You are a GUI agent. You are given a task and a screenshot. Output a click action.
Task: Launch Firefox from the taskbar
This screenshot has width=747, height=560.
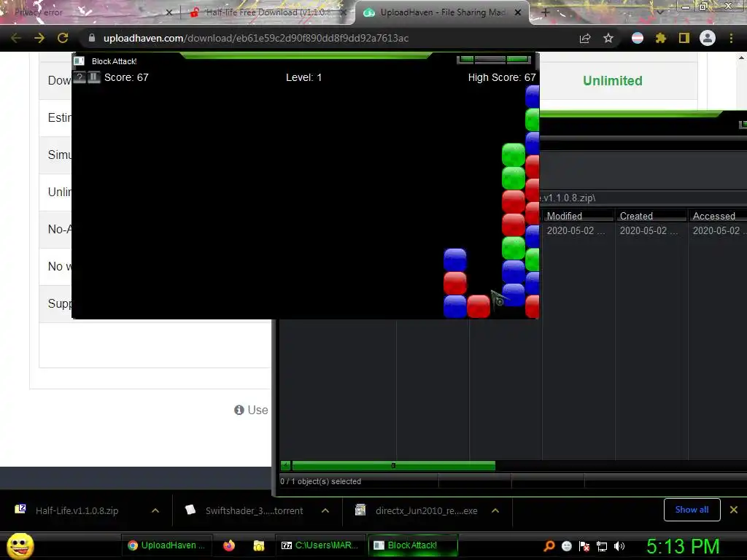coord(229,545)
